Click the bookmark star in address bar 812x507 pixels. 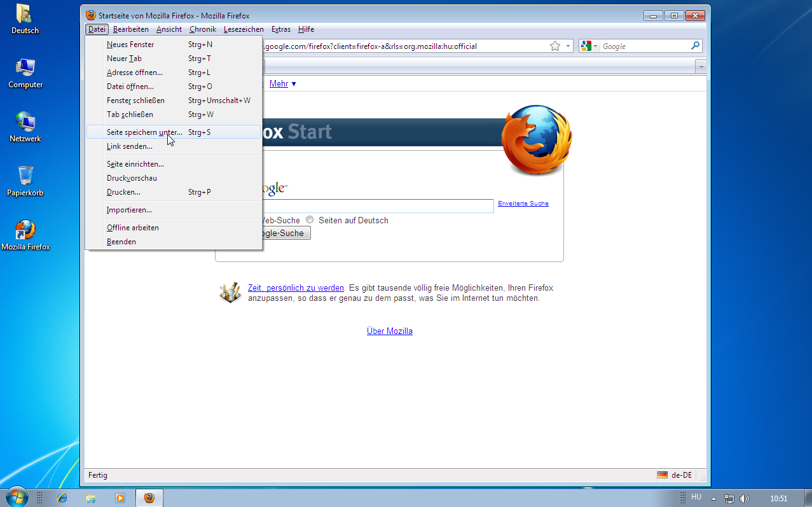point(555,46)
